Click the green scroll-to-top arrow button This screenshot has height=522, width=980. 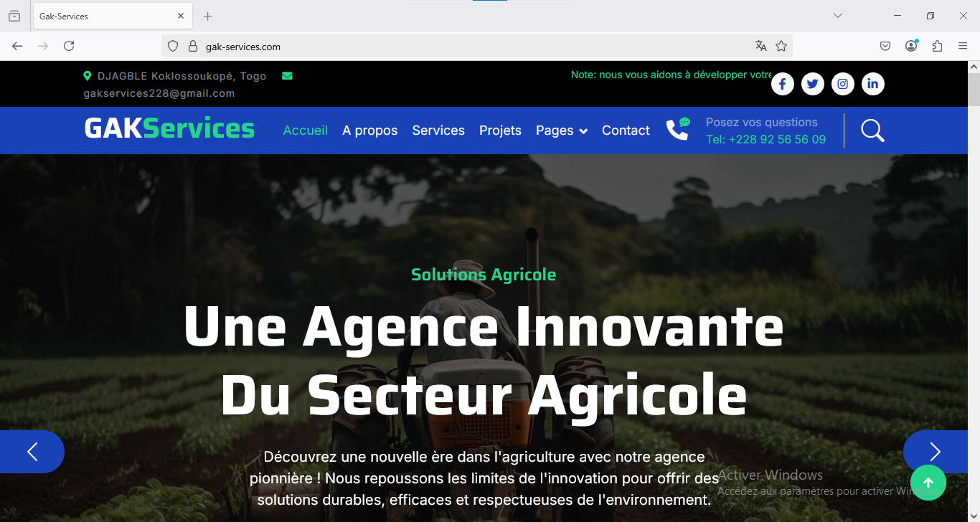[928, 483]
